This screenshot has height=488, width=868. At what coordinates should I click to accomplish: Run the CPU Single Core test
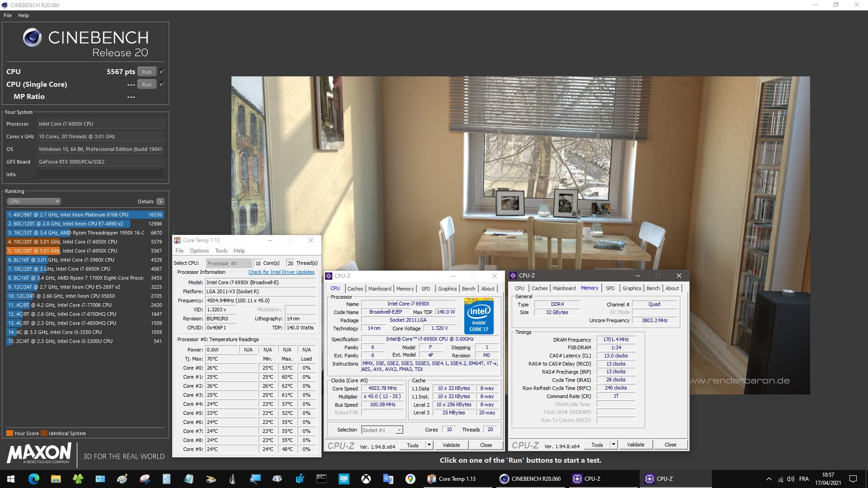146,84
